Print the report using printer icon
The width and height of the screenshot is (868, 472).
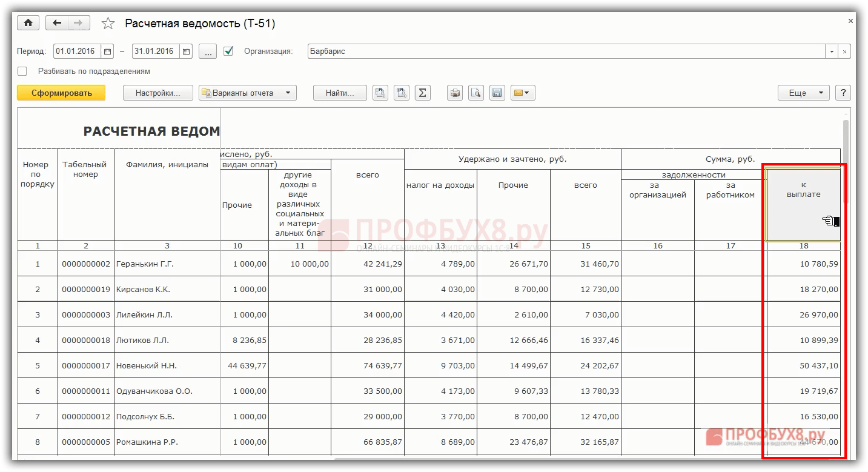(x=455, y=93)
